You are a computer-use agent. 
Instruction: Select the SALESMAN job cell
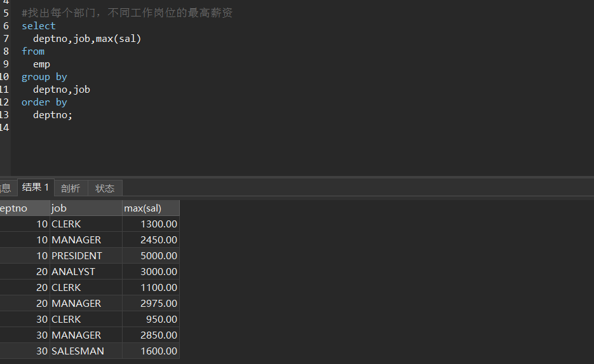click(x=86, y=351)
